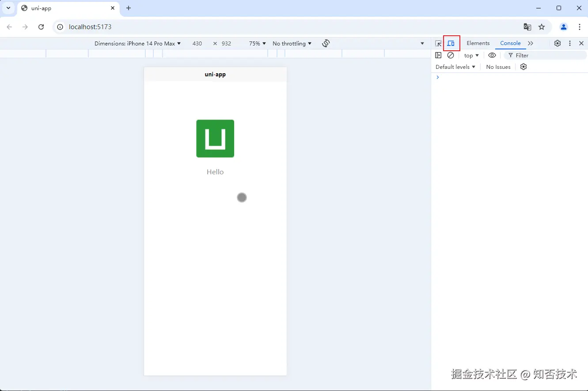The height and width of the screenshot is (391, 588).
Task: Show more DevTools tabs chevron
Action: point(531,43)
